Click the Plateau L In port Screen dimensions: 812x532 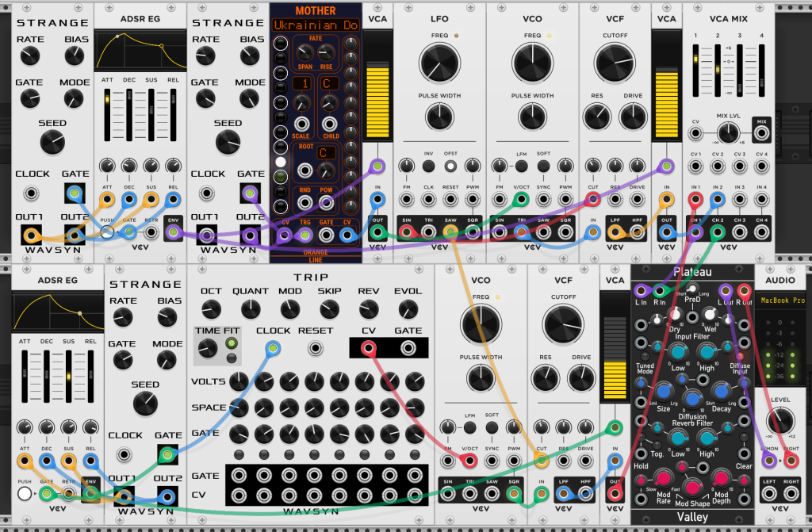(x=641, y=291)
